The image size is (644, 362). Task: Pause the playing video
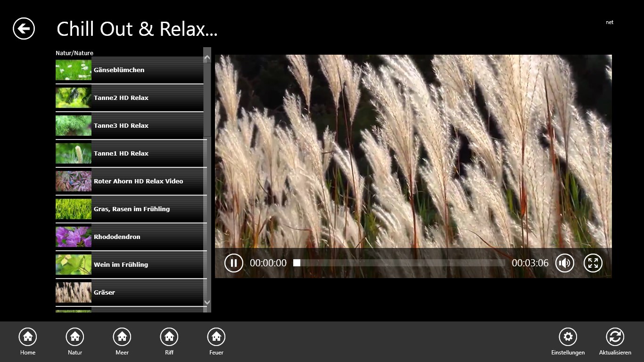tap(233, 263)
